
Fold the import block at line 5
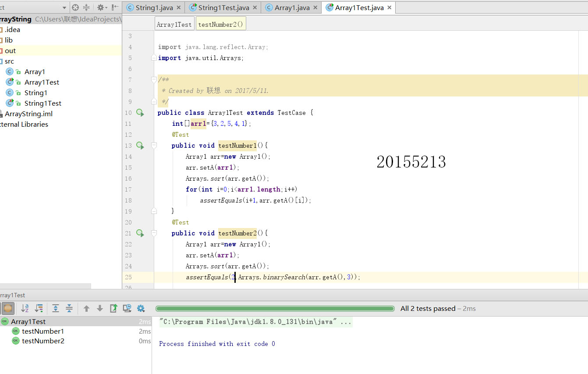click(x=154, y=58)
